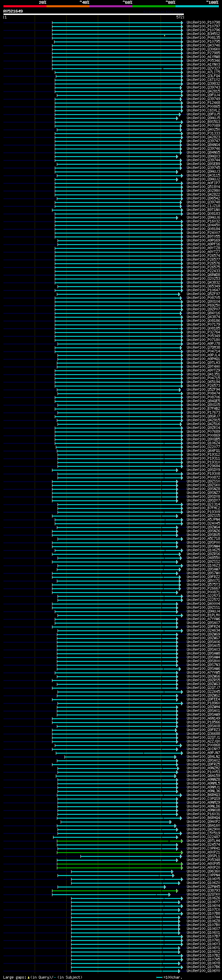Select hit UniRef100_A6N149

[x=203, y=718]
